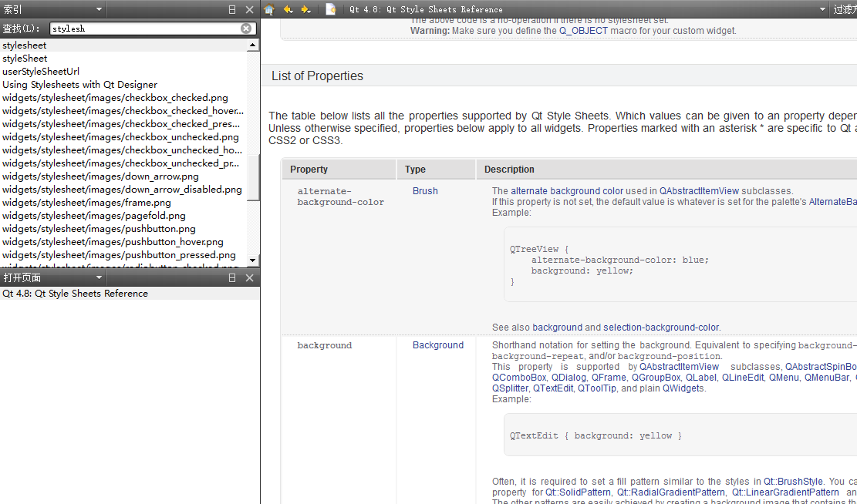Image resolution: width=857 pixels, height=504 pixels.
Task: Open the Q_OBJECT macro link
Action: 583,31
